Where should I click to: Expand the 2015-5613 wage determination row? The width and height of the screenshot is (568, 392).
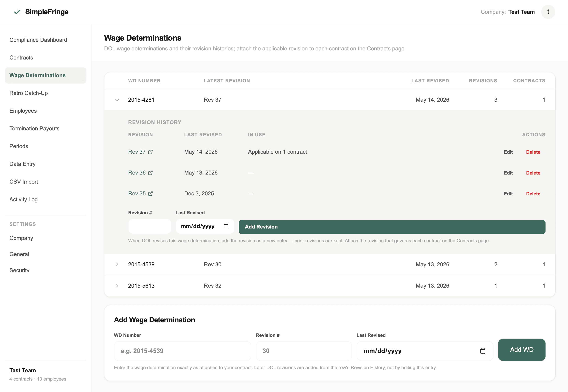(117, 286)
